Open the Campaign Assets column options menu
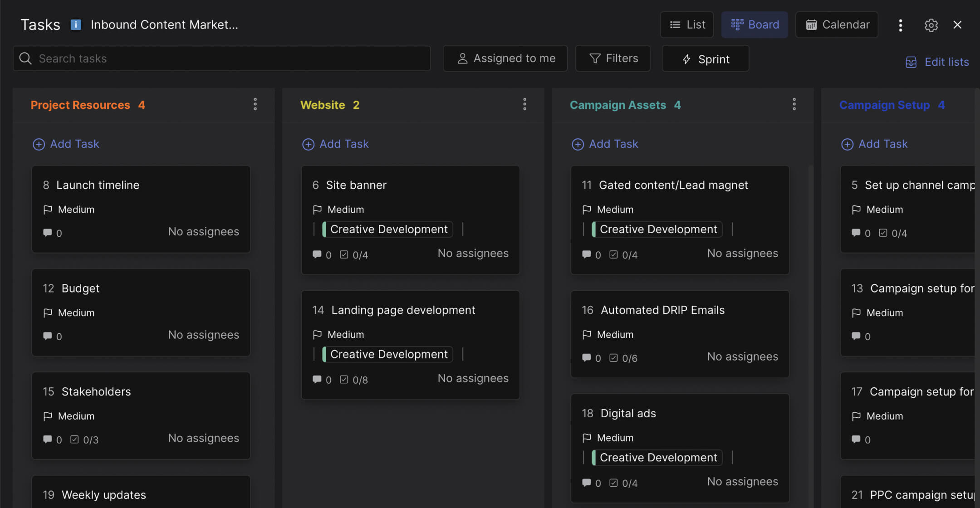Viewport: 980px width, 508px height. [x=794, y=104]
